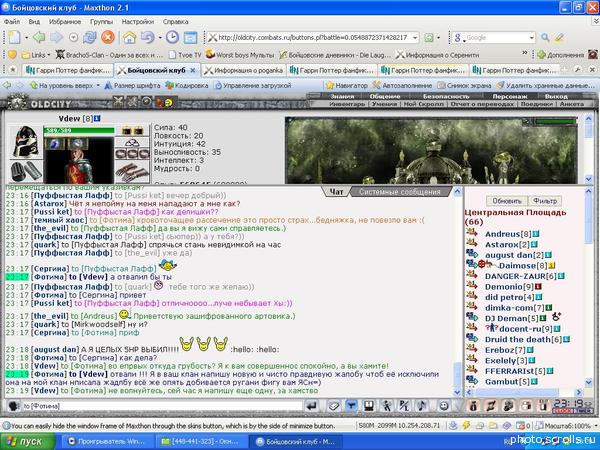Click the info icon next to Vdew [8]
This screenshot has width=600, height=450.
[x=97, y=119]
